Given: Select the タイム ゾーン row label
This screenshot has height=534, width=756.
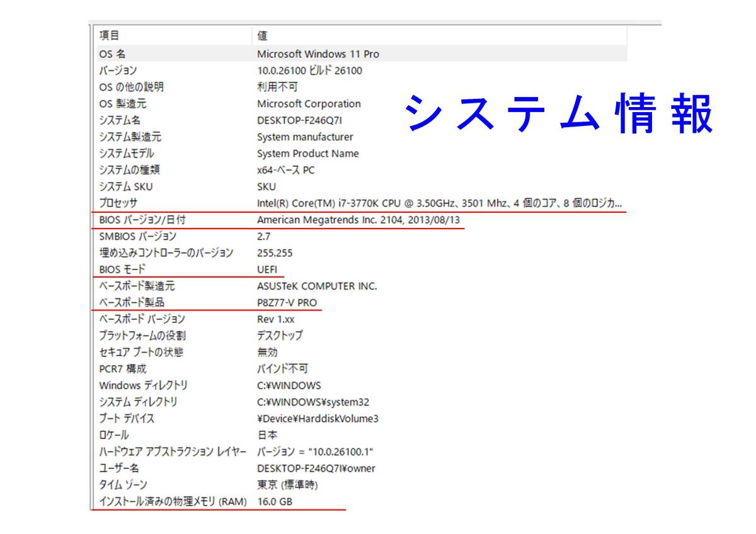Looking at the screenshot, I should 123,485.
